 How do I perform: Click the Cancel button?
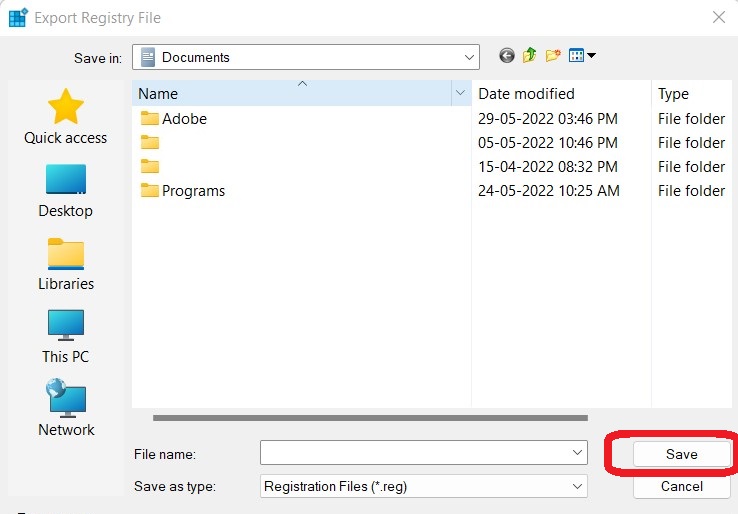click(681, 486)
